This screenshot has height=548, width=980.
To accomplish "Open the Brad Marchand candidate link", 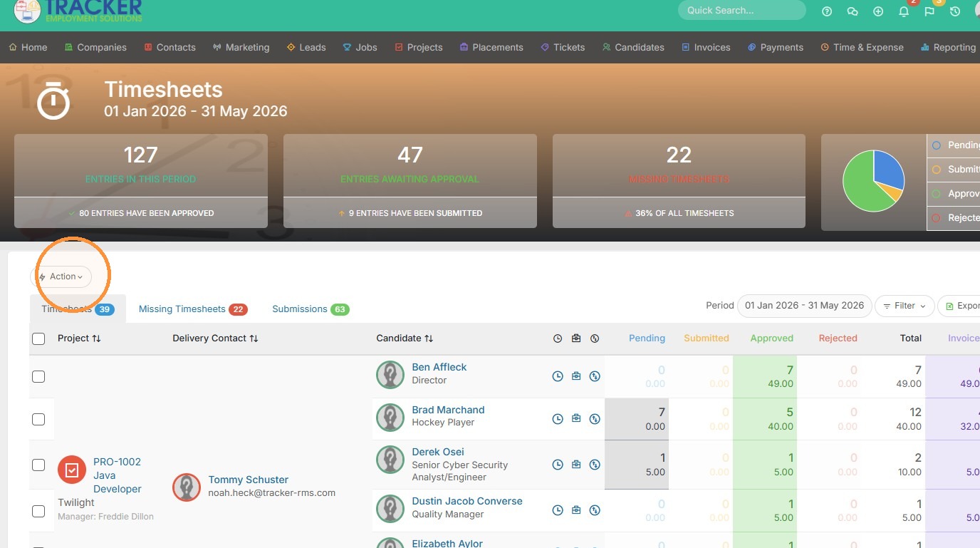I will pos(448,410).
